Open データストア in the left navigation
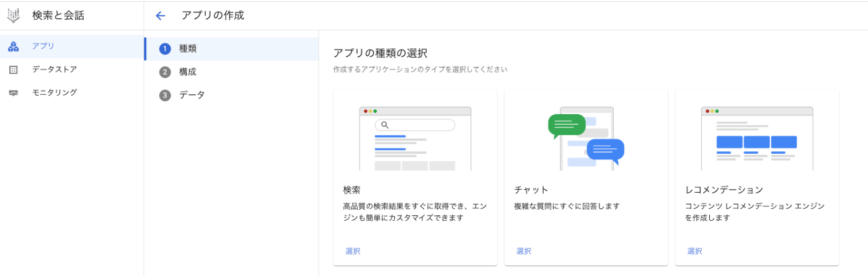Image resolution: width=868 pixels, height=276 pixels. pos(72,69)
